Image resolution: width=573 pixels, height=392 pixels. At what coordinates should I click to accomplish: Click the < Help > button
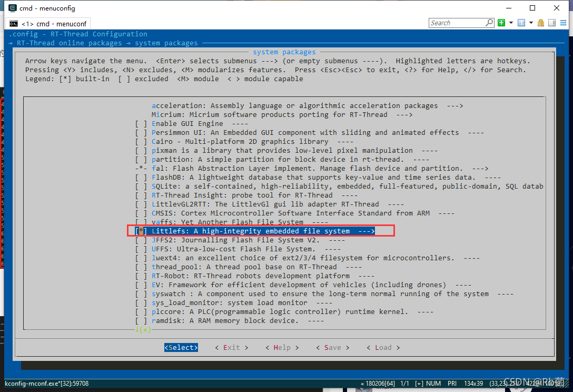point(282,348)
